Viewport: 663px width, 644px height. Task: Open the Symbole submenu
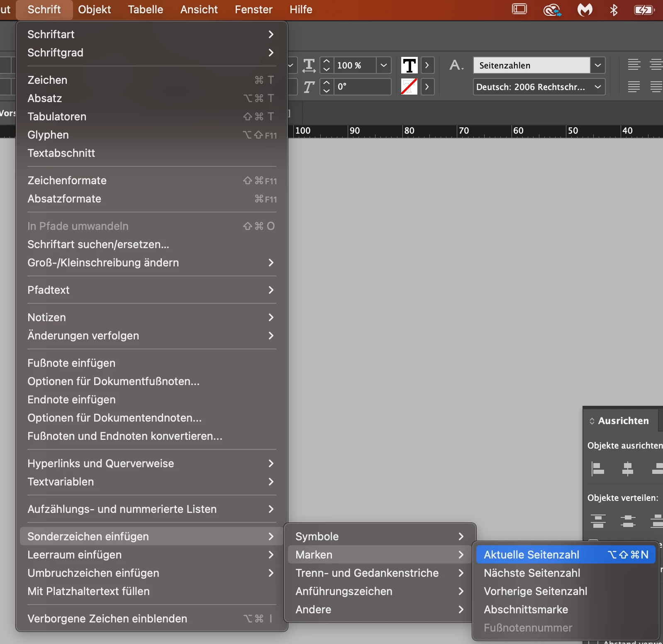pos(380,537)
